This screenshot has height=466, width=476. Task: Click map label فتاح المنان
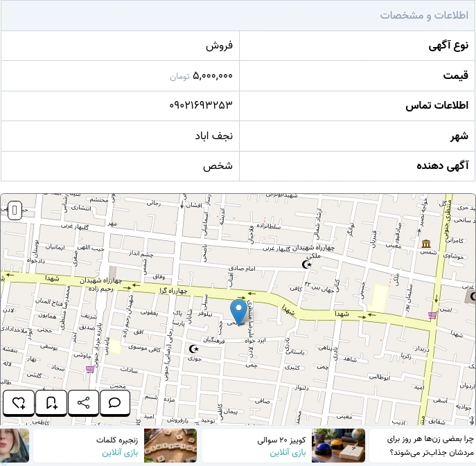49,301
